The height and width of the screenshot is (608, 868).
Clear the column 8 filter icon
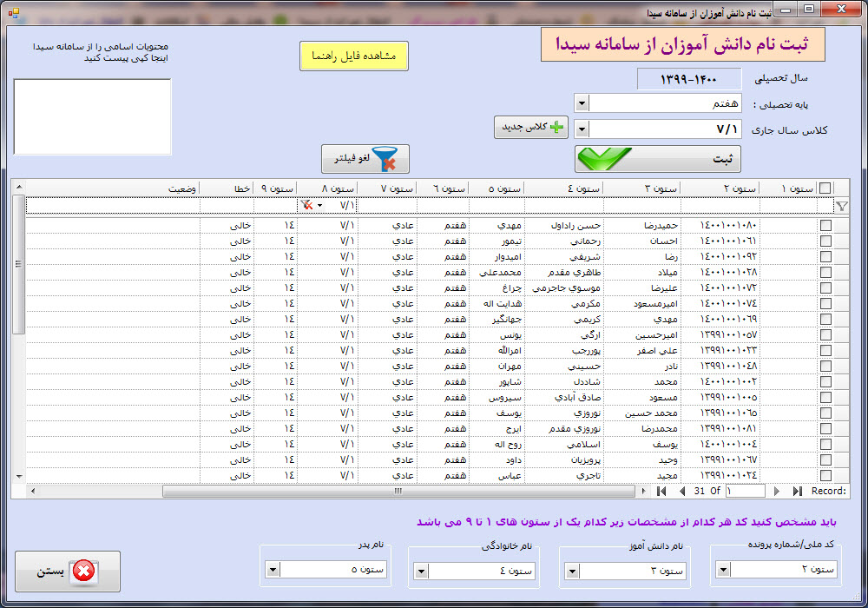coord(306,206)
